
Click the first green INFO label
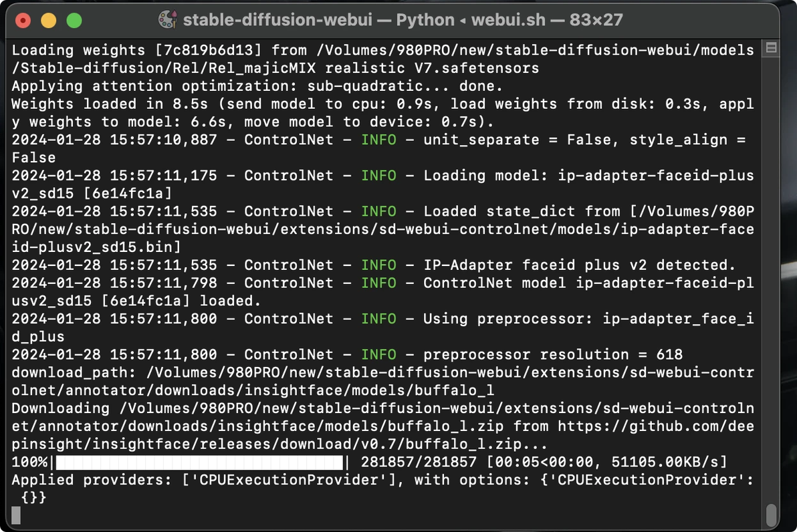(378, 140)
